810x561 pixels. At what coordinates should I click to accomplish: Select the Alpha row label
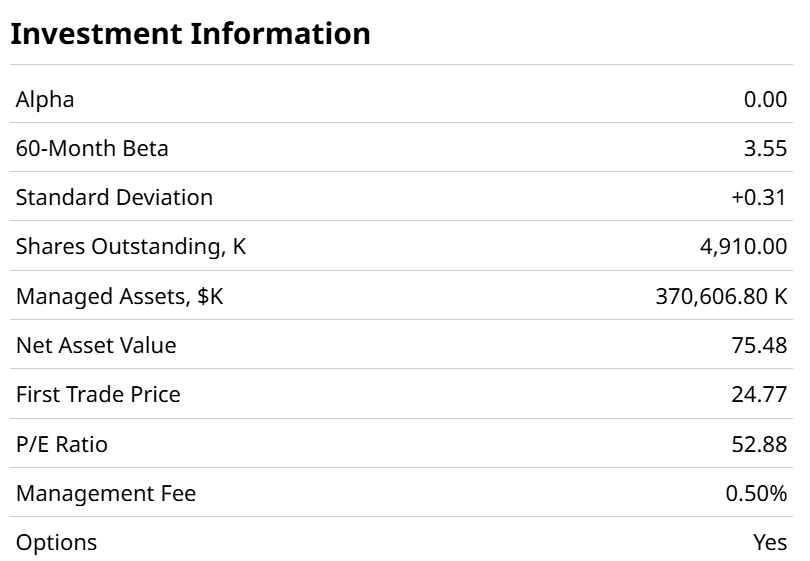point(45,99)
